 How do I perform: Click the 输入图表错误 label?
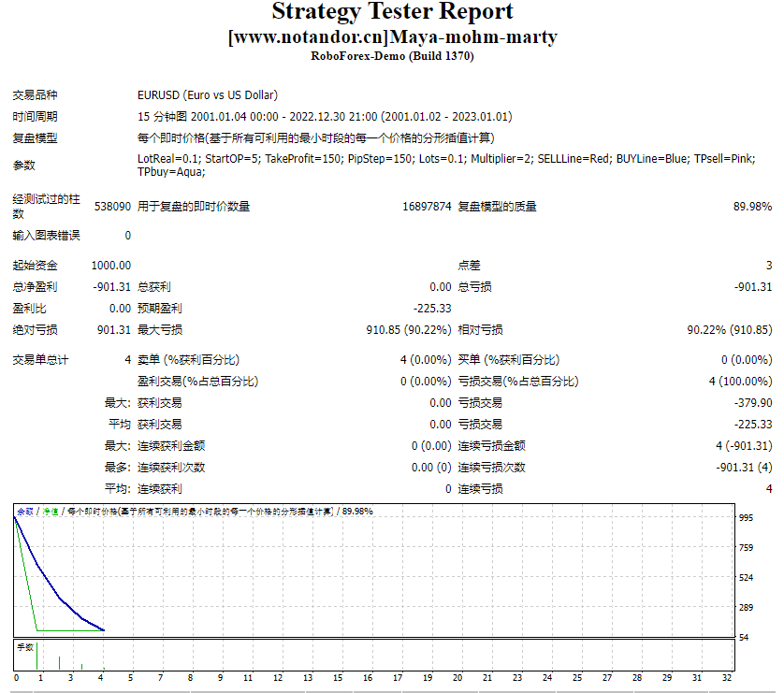pyautogui.click(x=46, y=236)
